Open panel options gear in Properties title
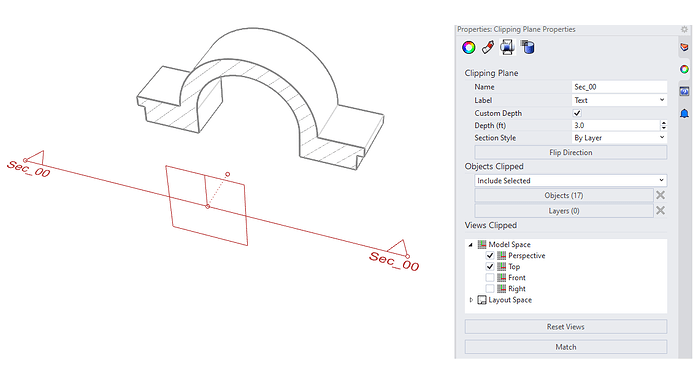This screenshot has width=700, height=381. coord(684,29)
